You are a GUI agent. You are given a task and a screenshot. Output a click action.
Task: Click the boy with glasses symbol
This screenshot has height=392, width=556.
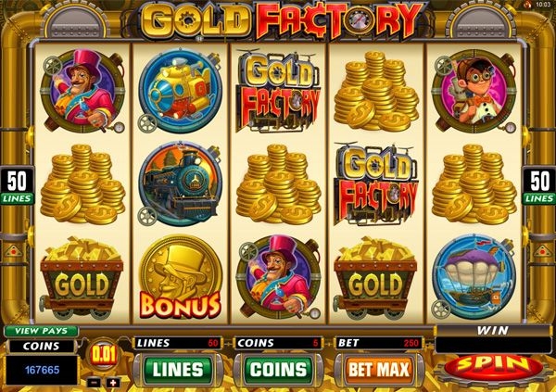tap(474, 91)
